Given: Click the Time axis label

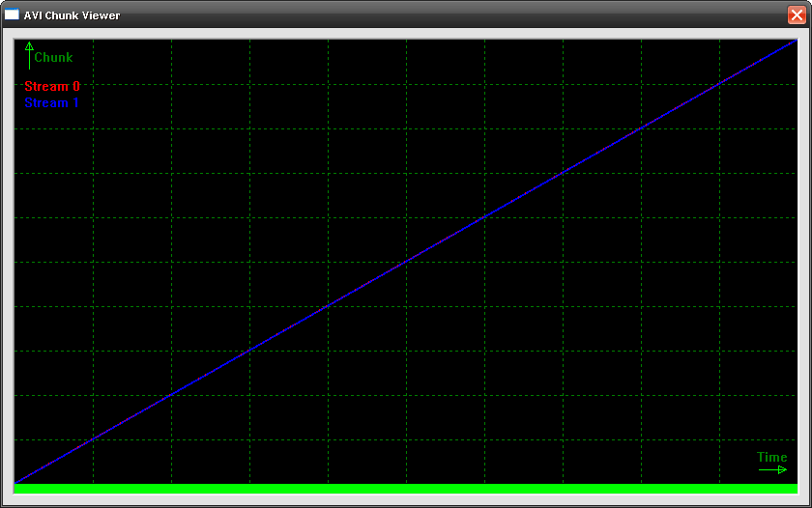Looking at the screenshot, I should 771,458.
